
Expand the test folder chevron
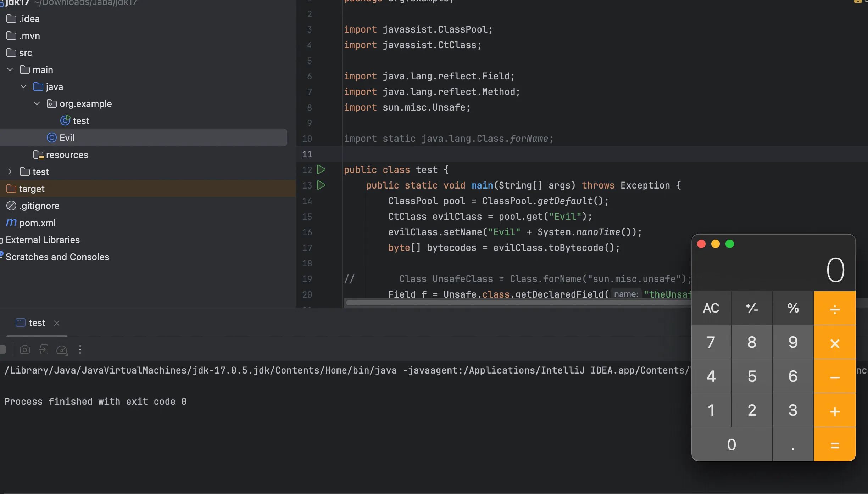[x=10, y=172]
